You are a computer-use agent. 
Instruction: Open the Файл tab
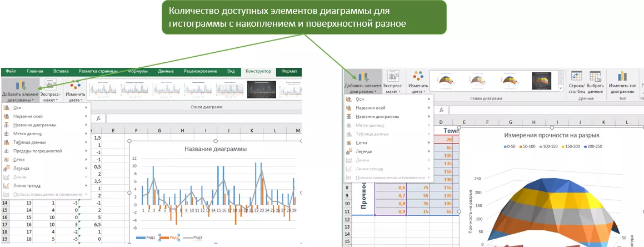[11, 71]
